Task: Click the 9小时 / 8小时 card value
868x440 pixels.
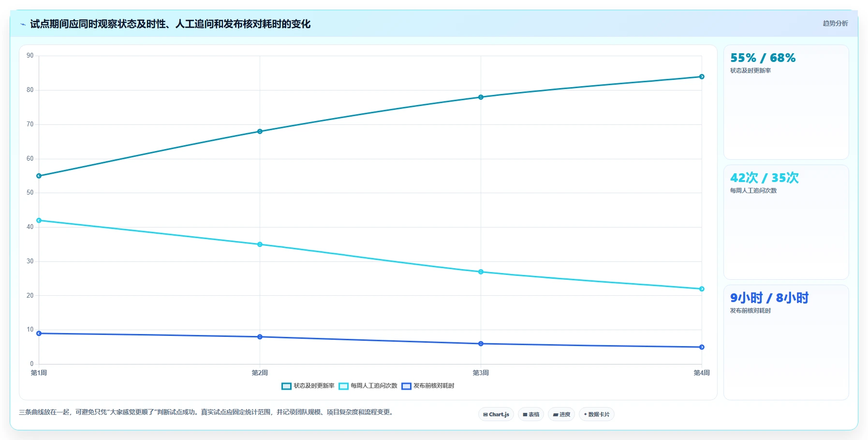Action: point(769,298)
